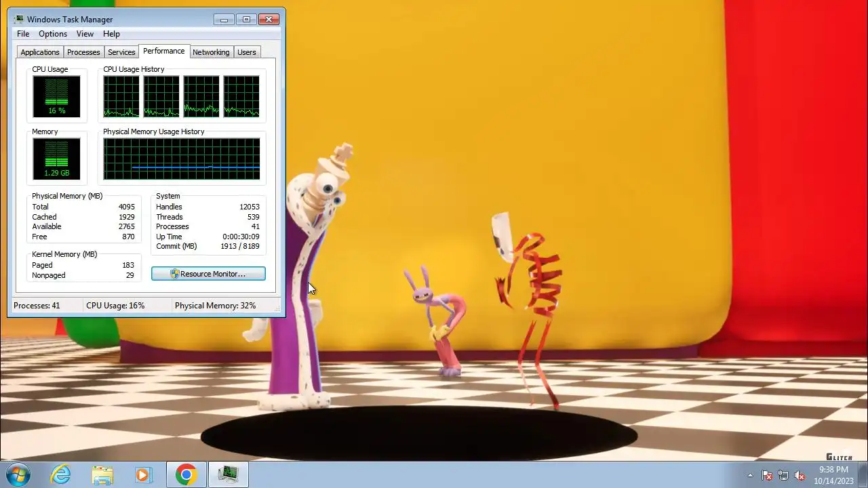Click the network tray icon
This screenshot has width=868, height=488.
pos(783,475)
